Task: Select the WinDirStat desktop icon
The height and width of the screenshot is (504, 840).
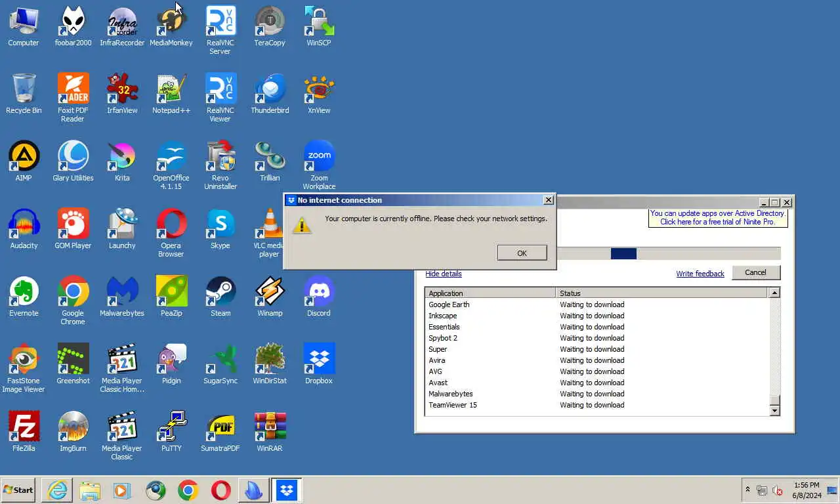Action: [270, 364]
